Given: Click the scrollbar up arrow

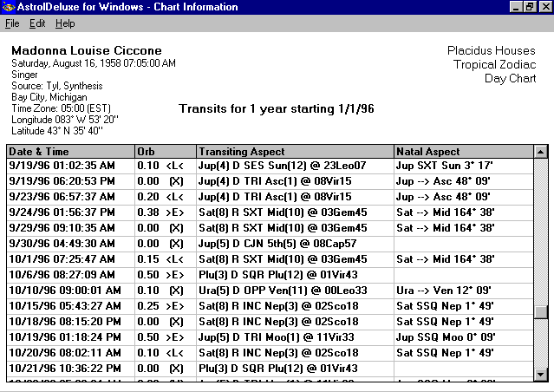Looking at the screenshot, I should point(541,152).
